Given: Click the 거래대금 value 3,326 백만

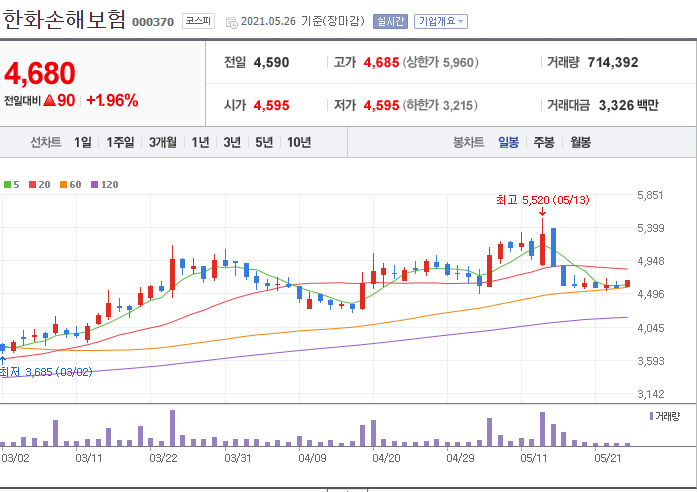Looking at the screenshot, I should pos(629,105).
